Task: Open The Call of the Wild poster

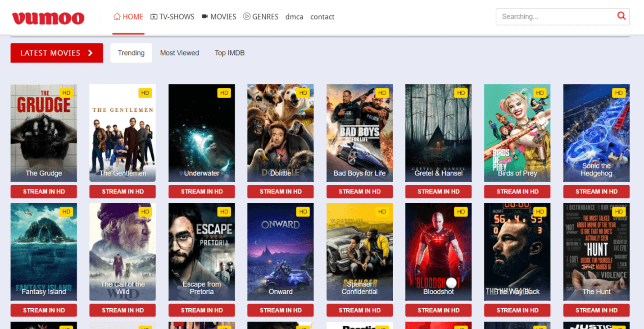Action: click(x=122, y=252)
